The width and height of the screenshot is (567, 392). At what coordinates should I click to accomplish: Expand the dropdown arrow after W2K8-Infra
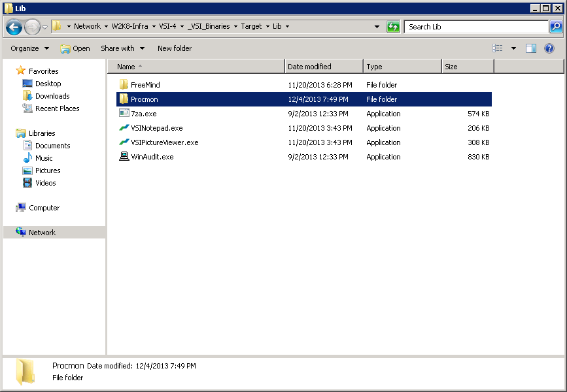pos(154,26)
